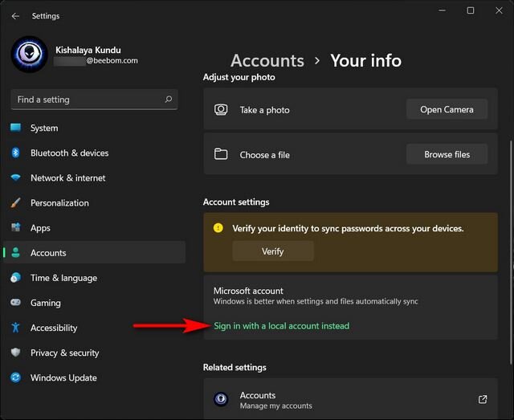Navigate to Accounts in the breadcrumb

[x=267, y=61]
